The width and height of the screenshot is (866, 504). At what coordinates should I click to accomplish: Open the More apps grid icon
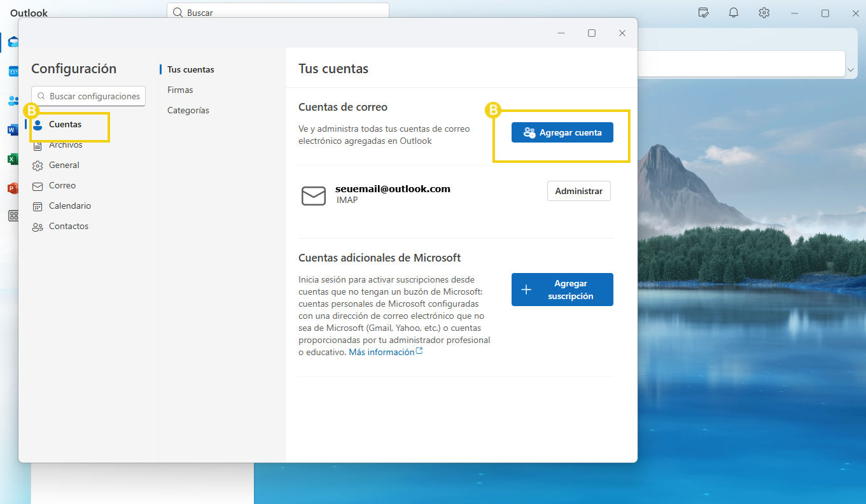click(x=14, y=216)
